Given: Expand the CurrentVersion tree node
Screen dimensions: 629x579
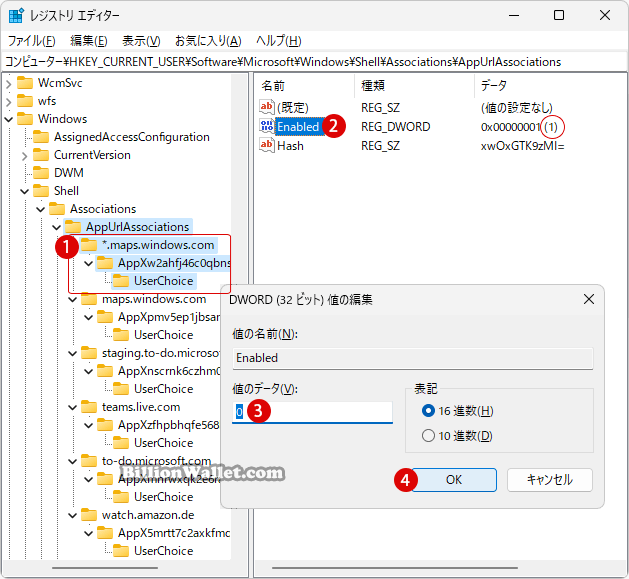Looking at the screenshot, I should pyautogui.click(x=24, y=155).
